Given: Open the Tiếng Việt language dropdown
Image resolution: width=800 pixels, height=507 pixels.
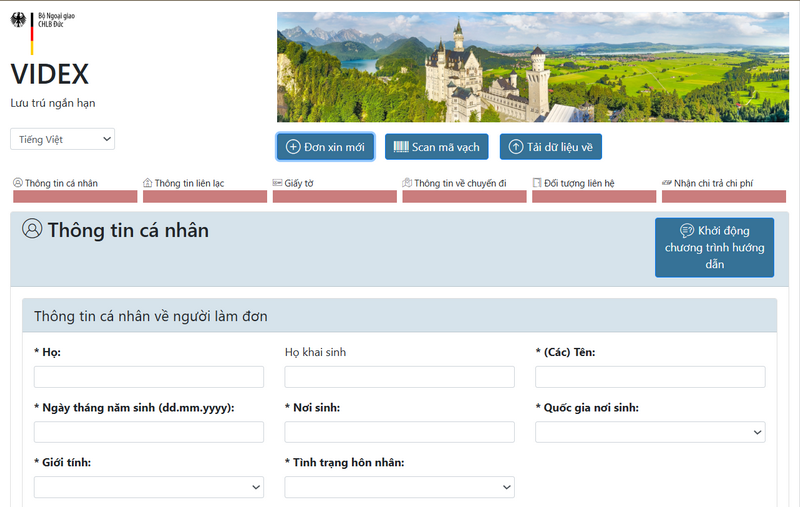Looking at the screenshot, I should (x=62, y=139).
